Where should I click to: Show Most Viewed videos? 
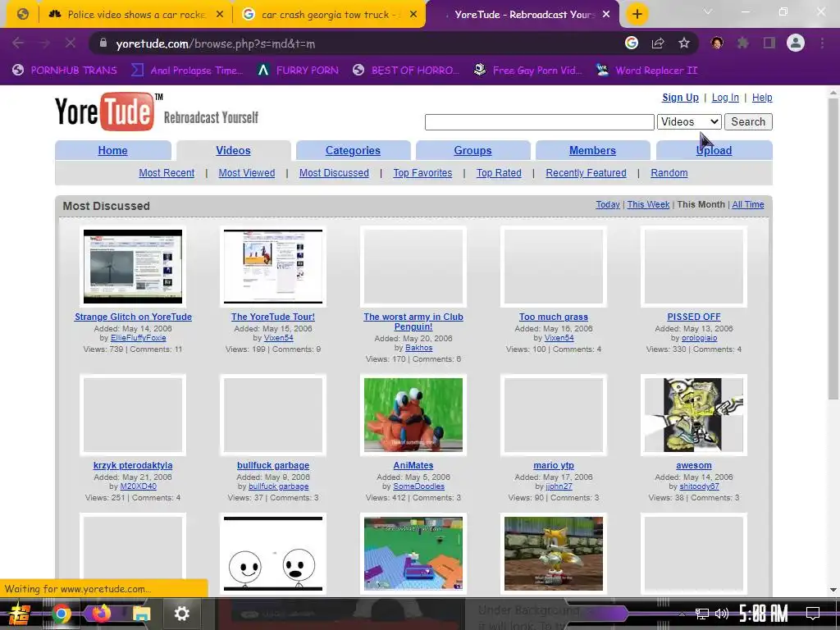(246, 173)
